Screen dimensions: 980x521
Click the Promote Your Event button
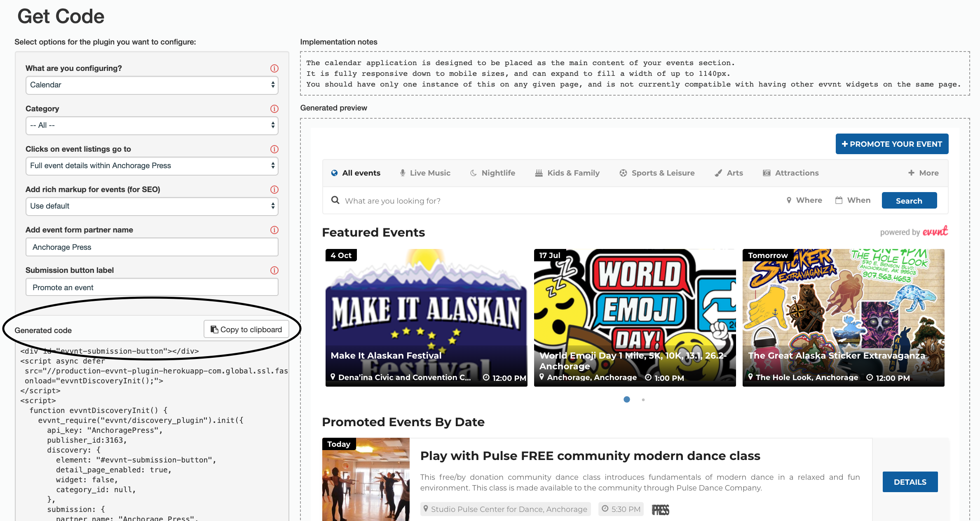click(892, 144)
